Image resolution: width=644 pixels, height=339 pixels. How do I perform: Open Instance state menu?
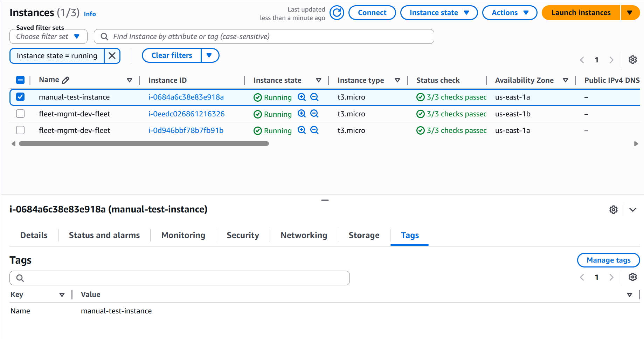(x=439, y=13)
